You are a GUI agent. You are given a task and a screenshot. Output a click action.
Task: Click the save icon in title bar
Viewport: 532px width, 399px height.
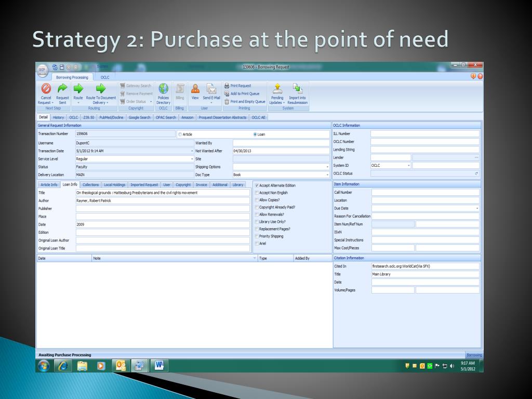(x=62, y=67)
